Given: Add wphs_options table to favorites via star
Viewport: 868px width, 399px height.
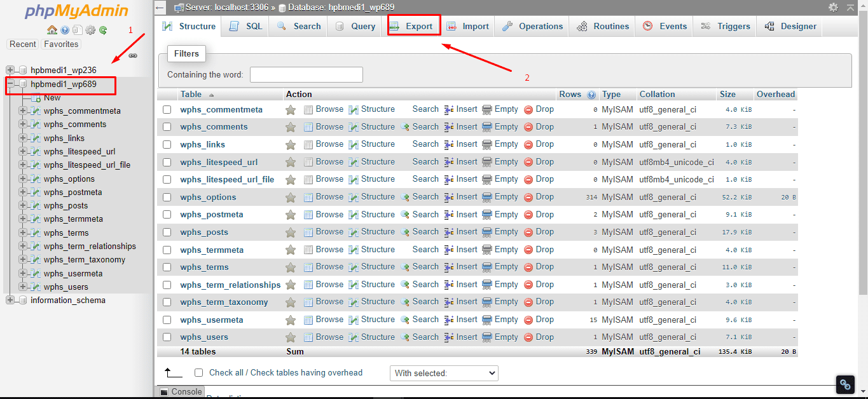Looking at the screenshot, I should tap(291, 197).
